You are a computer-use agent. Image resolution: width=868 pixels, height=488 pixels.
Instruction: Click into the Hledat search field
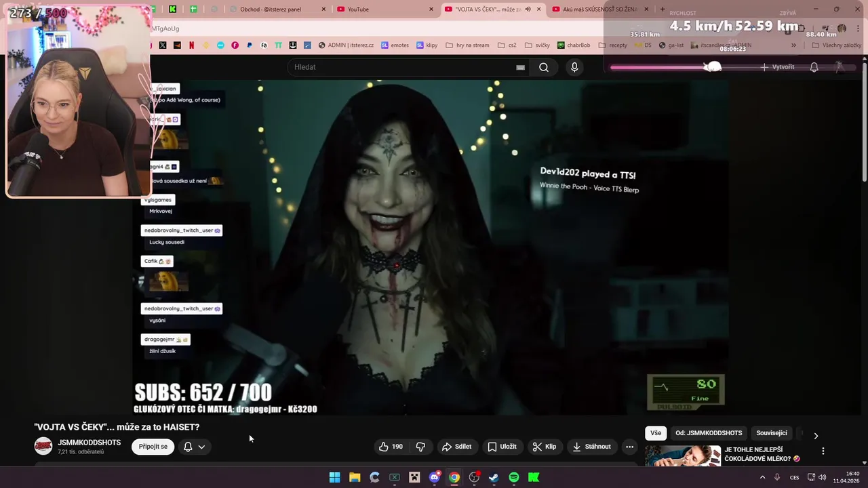tap(407, 67)
